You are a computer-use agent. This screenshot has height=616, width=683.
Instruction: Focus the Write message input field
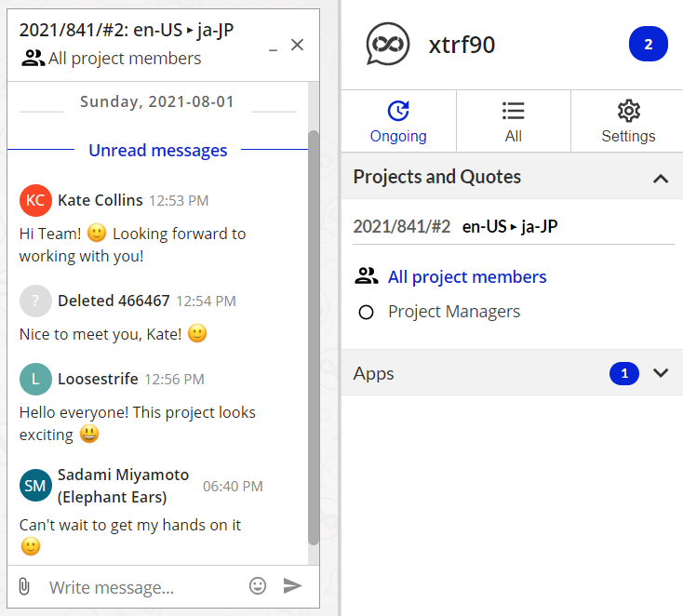tap(143, 587)
